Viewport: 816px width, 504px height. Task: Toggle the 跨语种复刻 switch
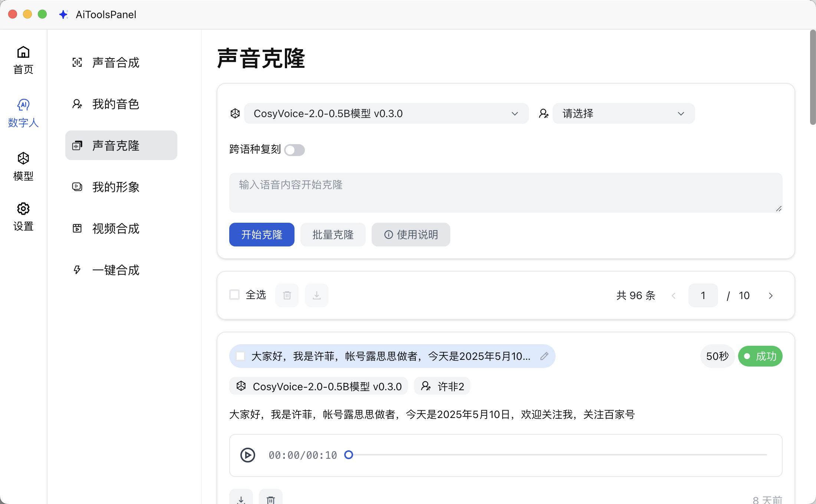(295, 150)
